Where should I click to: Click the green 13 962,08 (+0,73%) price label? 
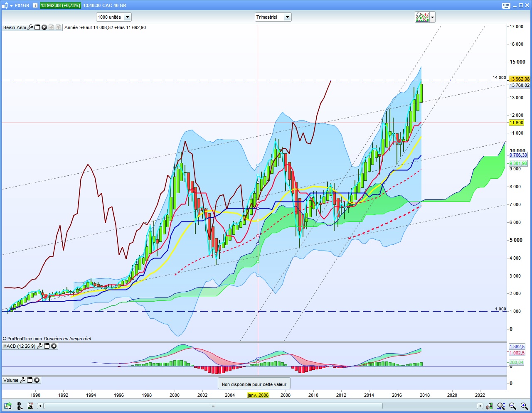tap(60, 5)
